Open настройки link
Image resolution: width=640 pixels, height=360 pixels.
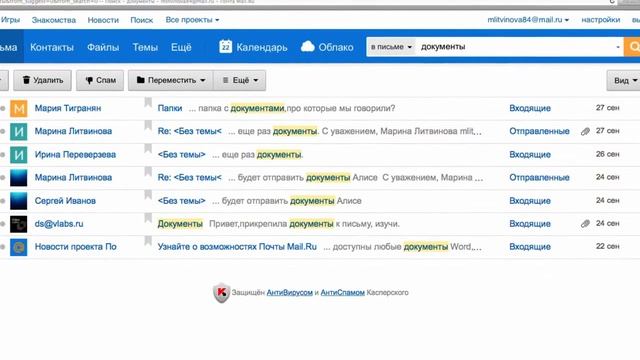(600, 20)
